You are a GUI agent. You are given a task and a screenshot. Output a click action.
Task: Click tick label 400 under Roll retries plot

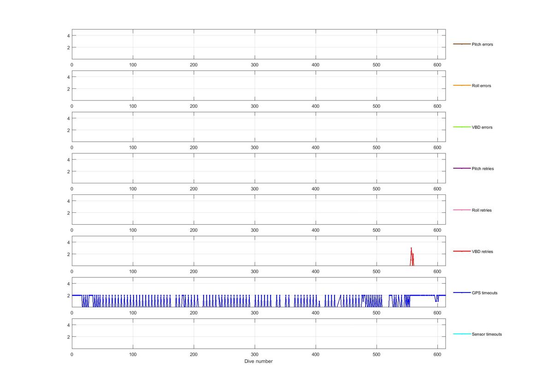point(316,230)
